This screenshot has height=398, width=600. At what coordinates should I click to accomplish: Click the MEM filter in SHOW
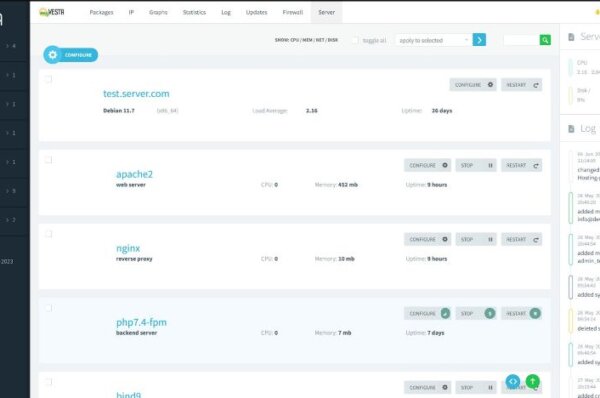pyautogui.click(x=307, y=40)
